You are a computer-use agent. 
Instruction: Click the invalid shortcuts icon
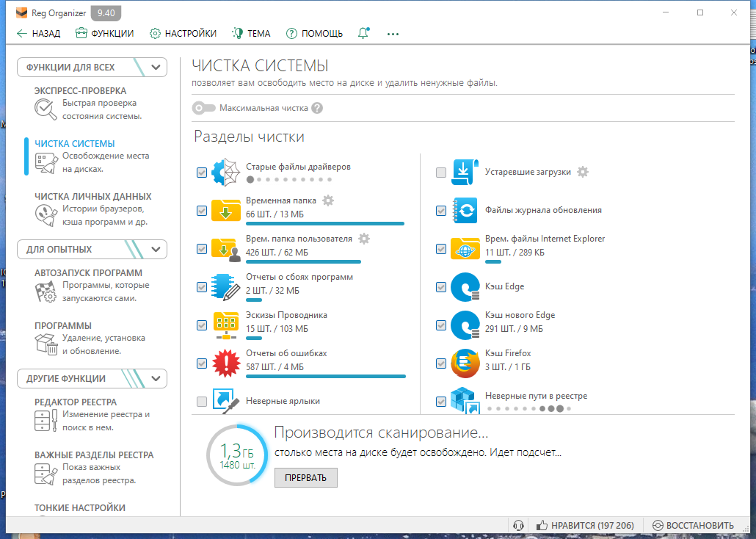pos(225,400)
